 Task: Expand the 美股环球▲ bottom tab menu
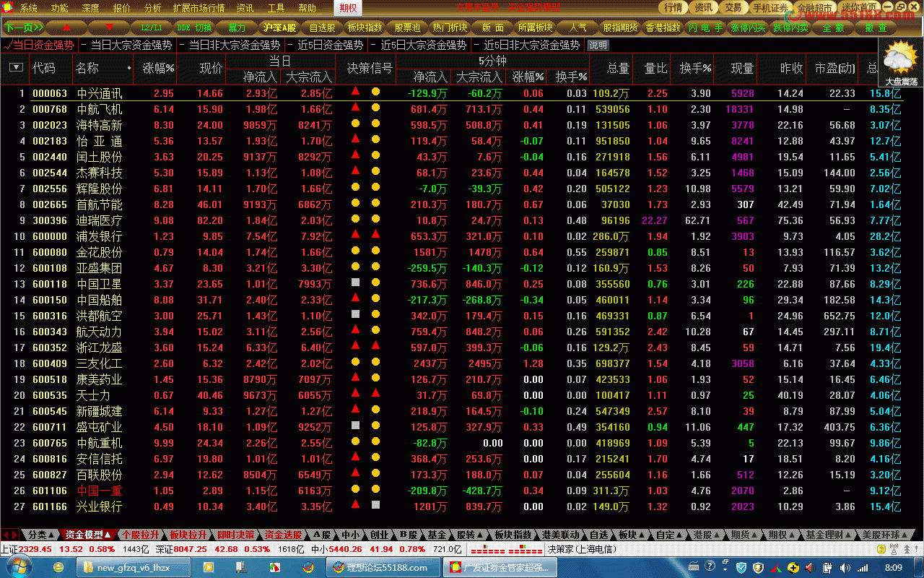point(886,535)
